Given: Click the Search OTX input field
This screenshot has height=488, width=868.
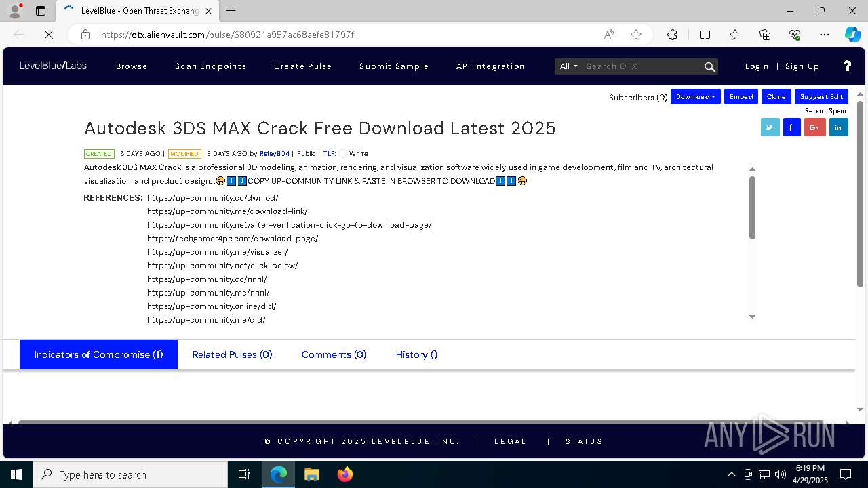Looking at the screenshot, I should click(642, 66).
